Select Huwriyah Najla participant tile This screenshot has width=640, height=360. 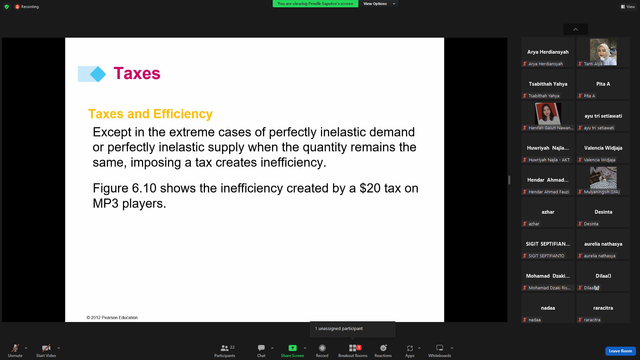click(548, 148)
